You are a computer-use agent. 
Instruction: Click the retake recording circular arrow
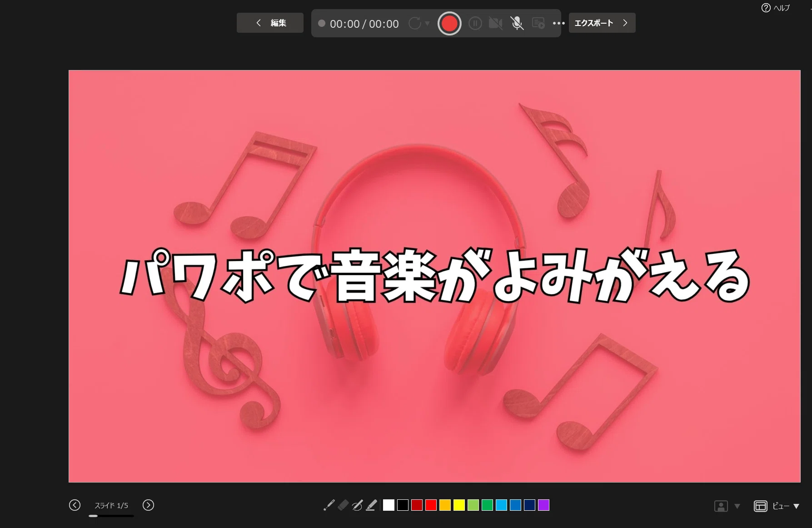(x=414, y=23)
